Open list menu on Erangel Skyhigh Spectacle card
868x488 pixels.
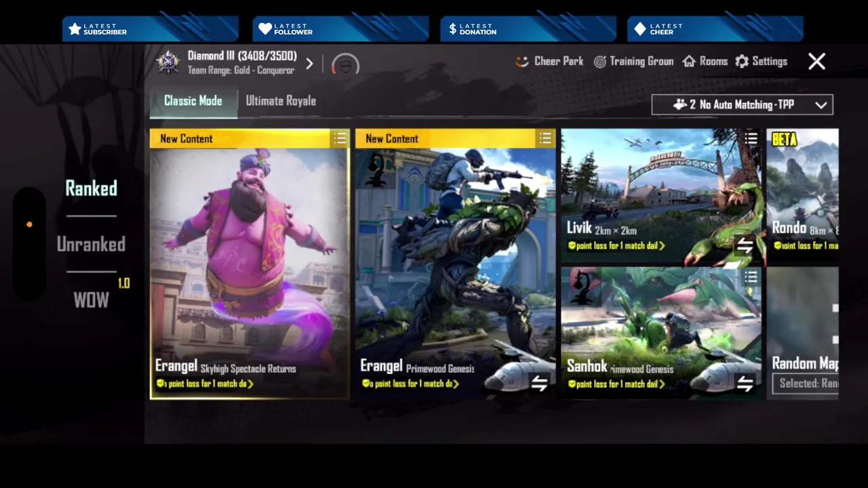[340, 139]
